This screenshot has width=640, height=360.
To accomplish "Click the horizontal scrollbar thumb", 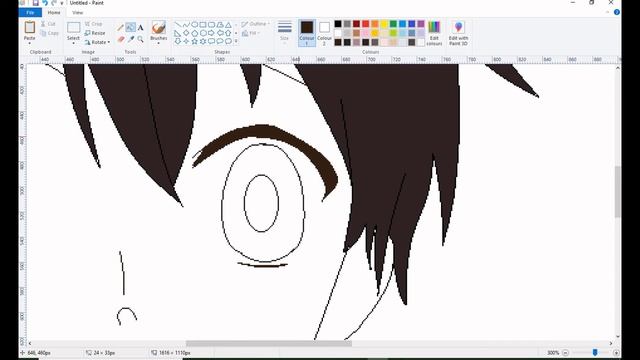I will point(269,344).
